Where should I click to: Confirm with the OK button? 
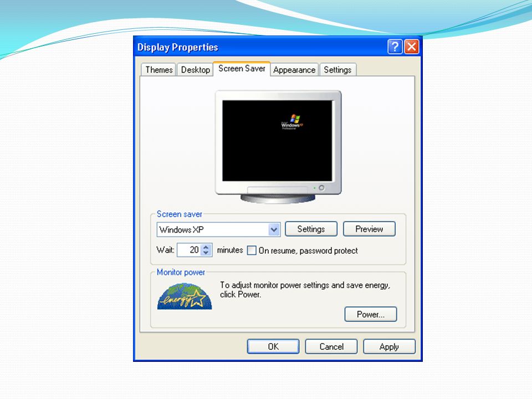click(273, 346)
